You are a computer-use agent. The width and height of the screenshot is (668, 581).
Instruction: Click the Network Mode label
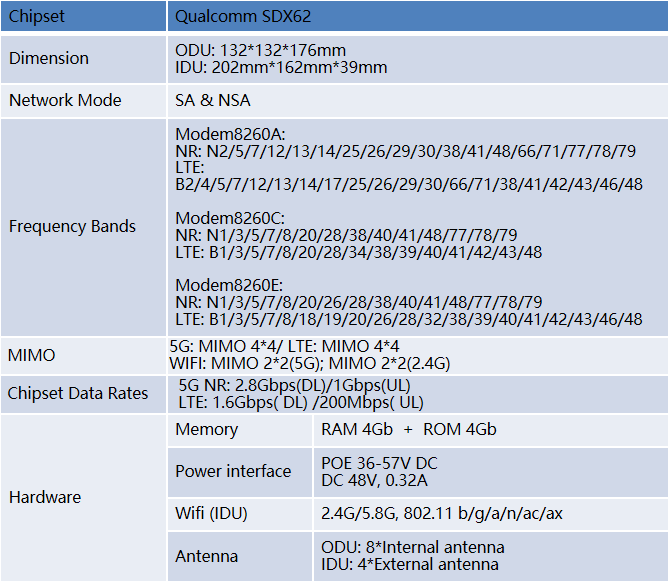(x=65, y=100)
